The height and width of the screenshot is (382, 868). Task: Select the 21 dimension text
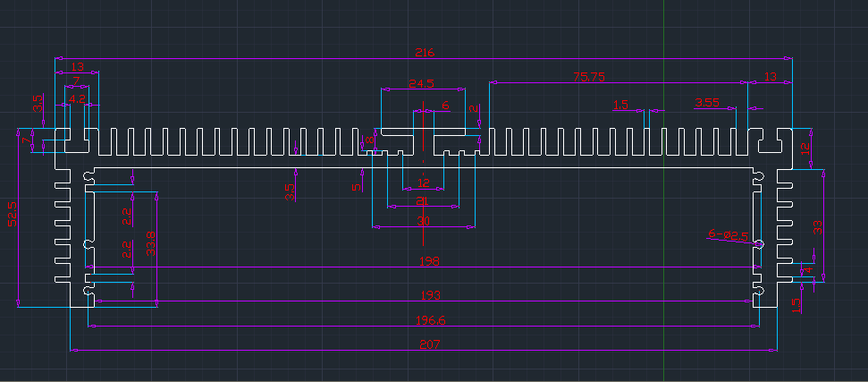[424, 201]
